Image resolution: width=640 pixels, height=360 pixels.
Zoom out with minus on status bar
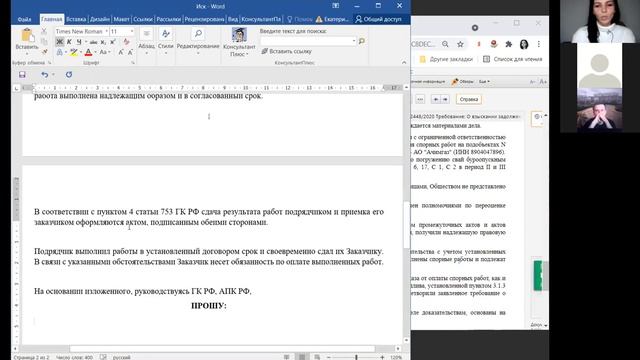(329, 357)
